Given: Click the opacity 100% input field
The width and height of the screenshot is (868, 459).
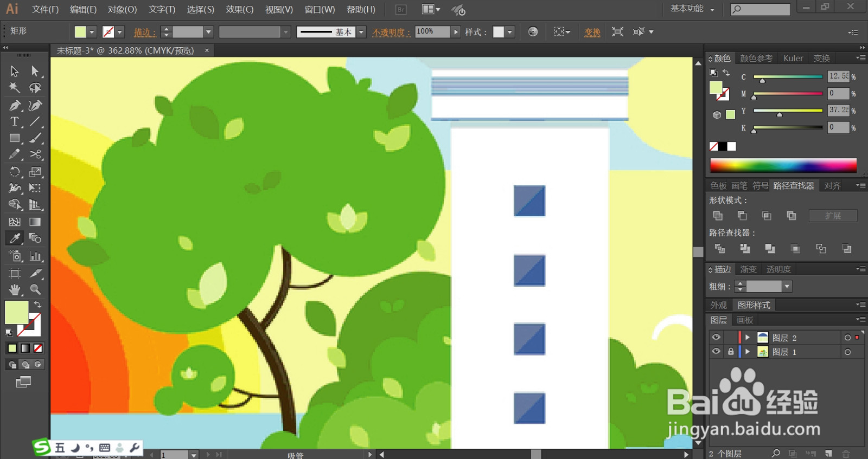Looking at the screenshot, I should tap(432, 32).
